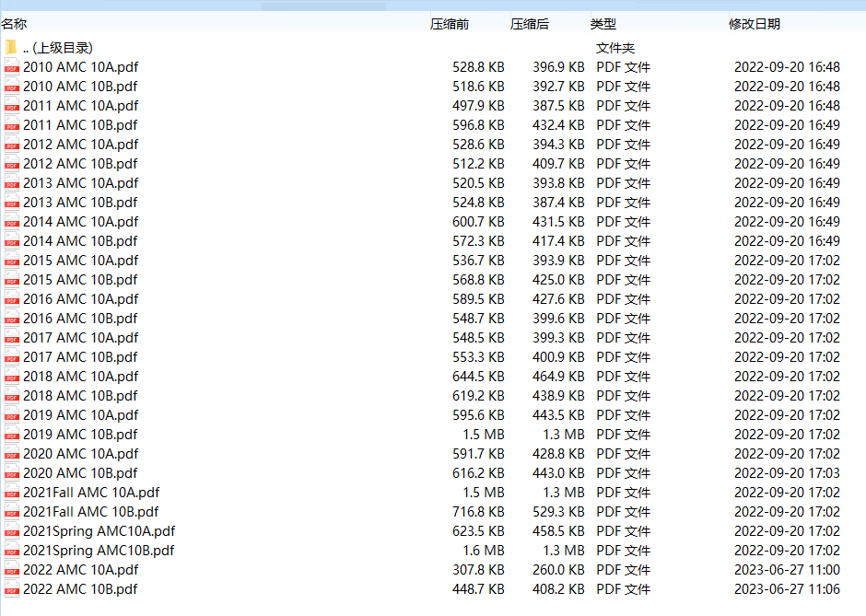Select file name '2012 AMC 10A.pdf'
The image size is (866, 616).
pos(81,144)
